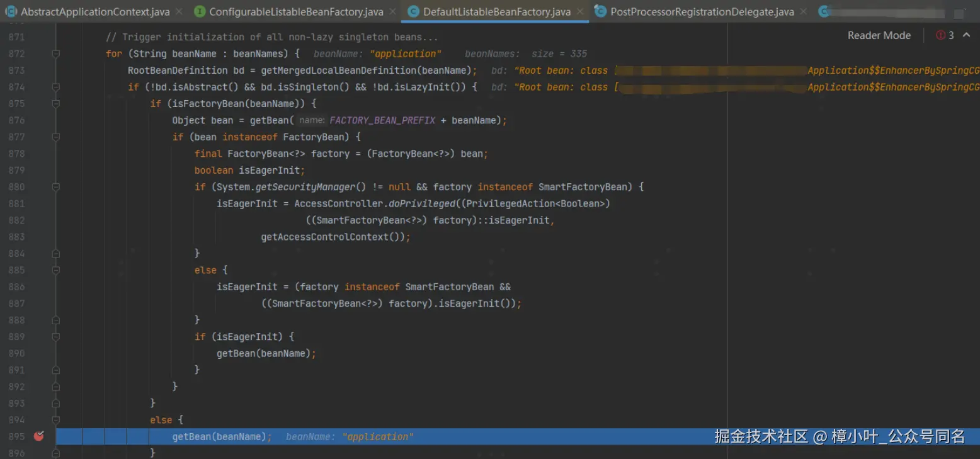Collapse the else block at line 885

(55, 270)
